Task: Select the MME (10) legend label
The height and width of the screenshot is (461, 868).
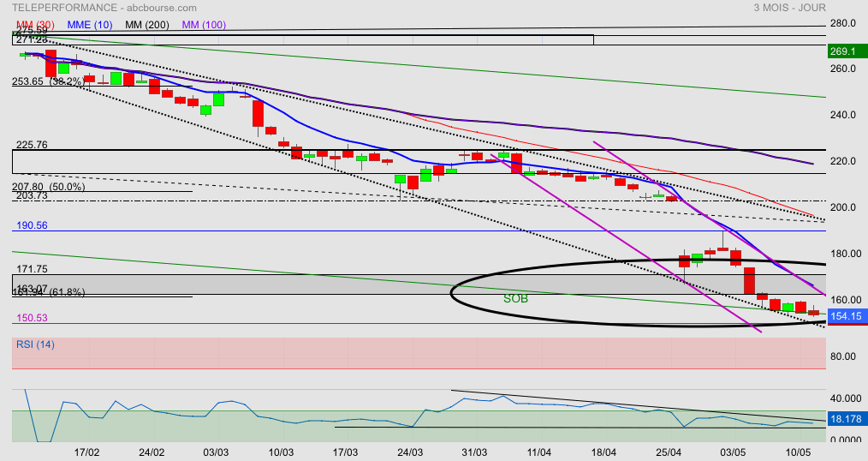Action: (90, 25)
